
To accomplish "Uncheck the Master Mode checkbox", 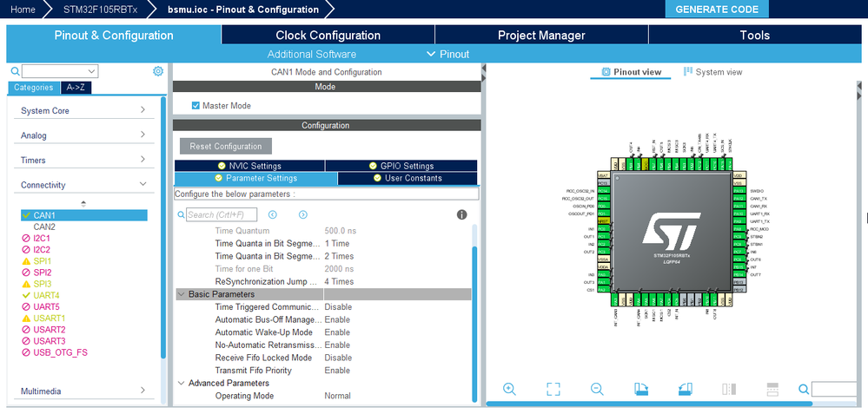I will click(195, 106).
